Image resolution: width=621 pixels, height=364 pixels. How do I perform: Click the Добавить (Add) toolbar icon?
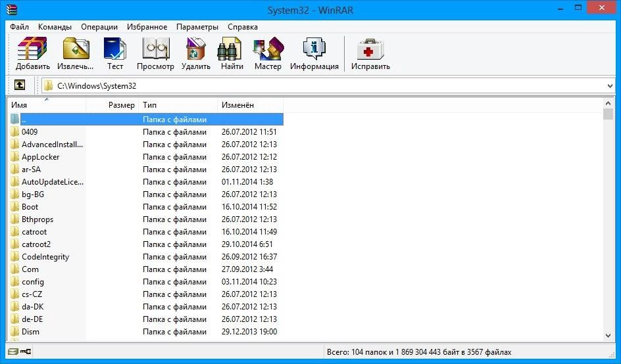tap(32, 49)
